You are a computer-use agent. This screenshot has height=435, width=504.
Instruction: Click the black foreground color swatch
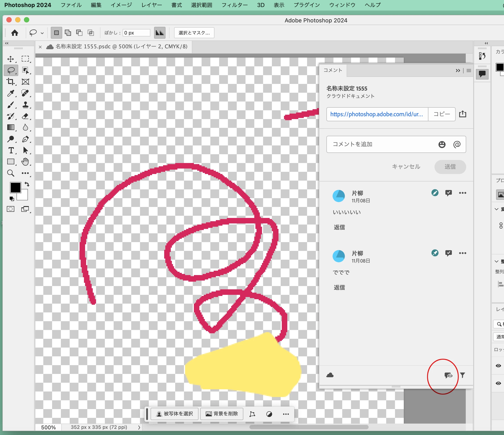pyautogui.click(x=15, y=187)
